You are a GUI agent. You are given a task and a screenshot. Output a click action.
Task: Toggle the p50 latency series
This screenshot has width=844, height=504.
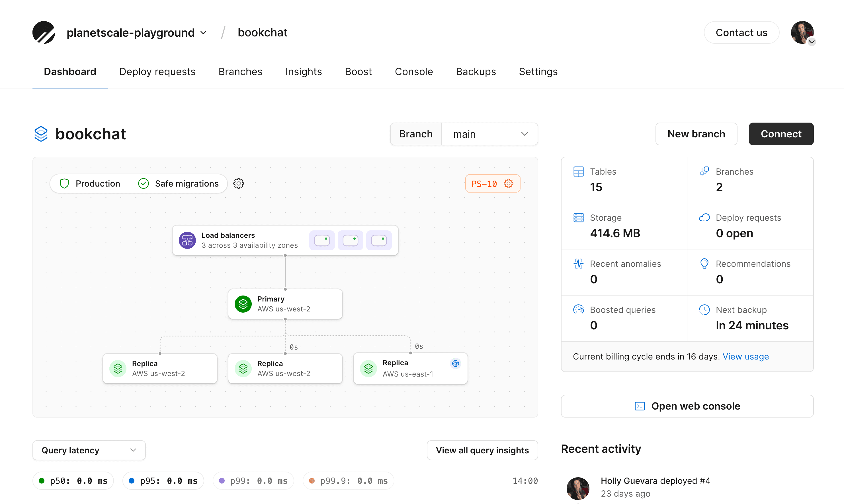[x=73, y=481]
